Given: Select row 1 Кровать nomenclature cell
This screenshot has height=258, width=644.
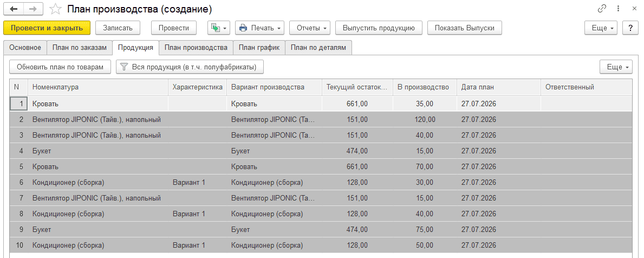Looking at the screenshot, I should pos(98,104).
